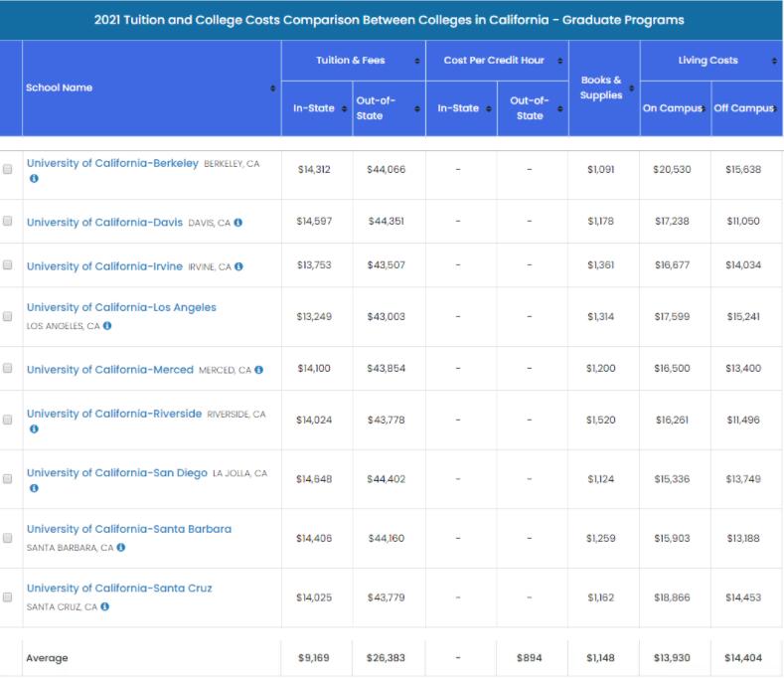The height and width of the screenshot is (679, 784).
Task: Toggle the UC Davis row checkbox
Action: point(8,223)
